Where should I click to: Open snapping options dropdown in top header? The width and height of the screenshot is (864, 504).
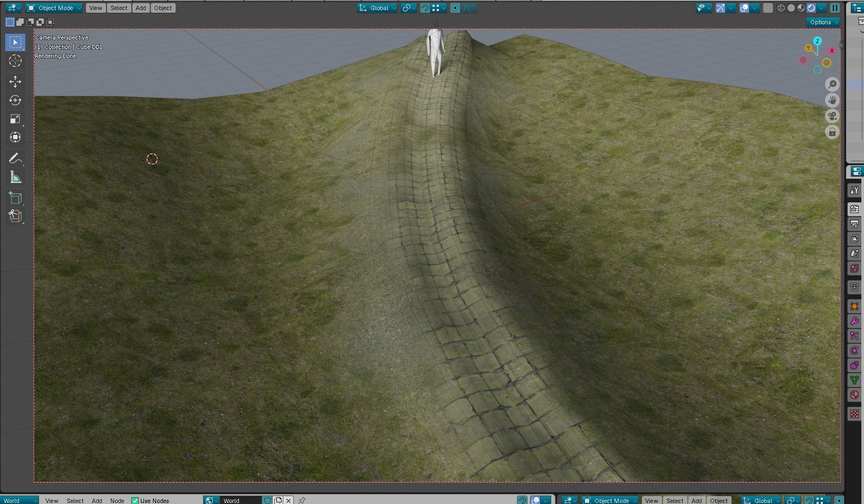438,8
